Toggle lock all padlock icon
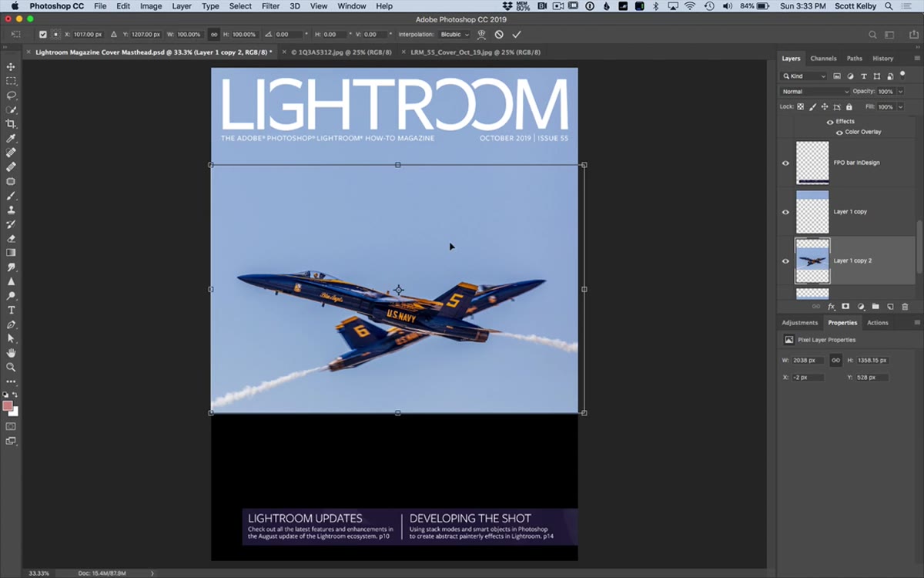This screenshot has height=578, width=924. tap(849, 107)
